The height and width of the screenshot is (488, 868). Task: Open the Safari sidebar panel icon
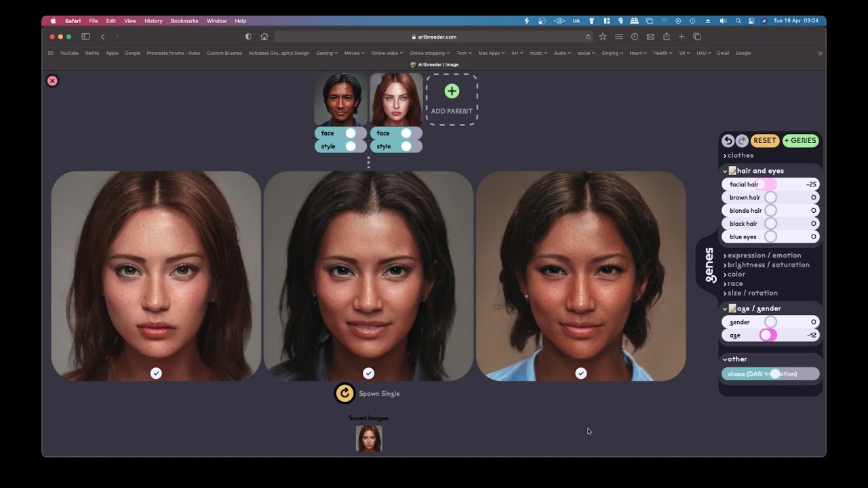coord(85,37)
